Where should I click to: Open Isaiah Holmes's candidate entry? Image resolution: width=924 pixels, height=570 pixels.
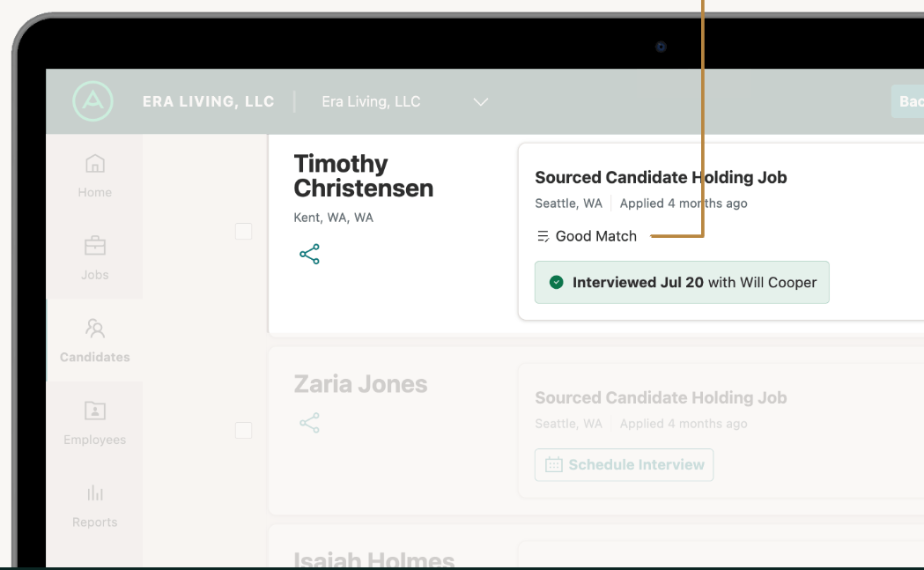pos(373,559)
